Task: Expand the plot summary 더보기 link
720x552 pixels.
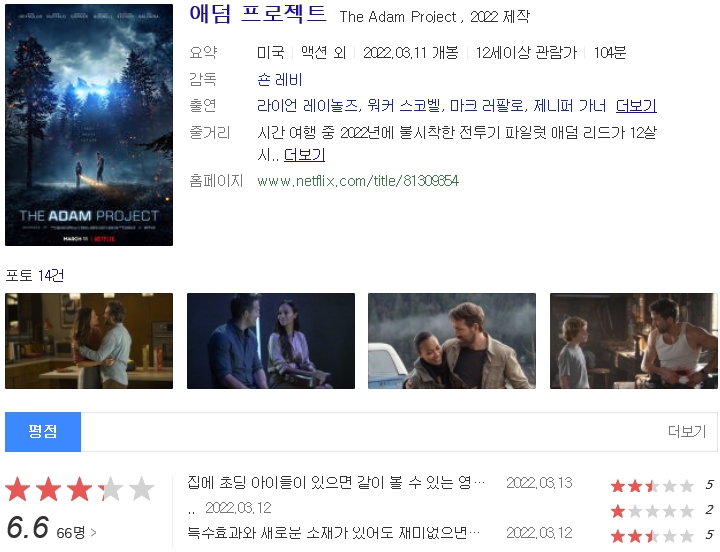Action: coord(304,155)
